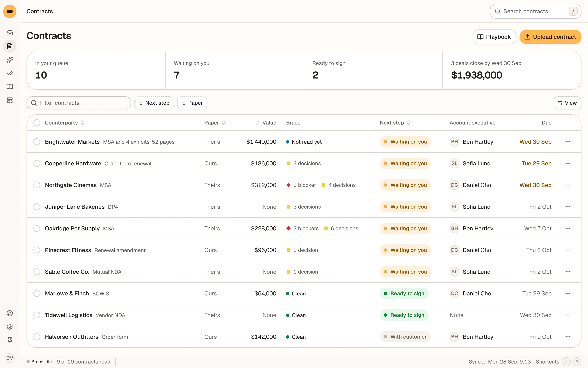Select the Copperline Hardware row checkbox
588x368 pixels.
tap(37, 163)
